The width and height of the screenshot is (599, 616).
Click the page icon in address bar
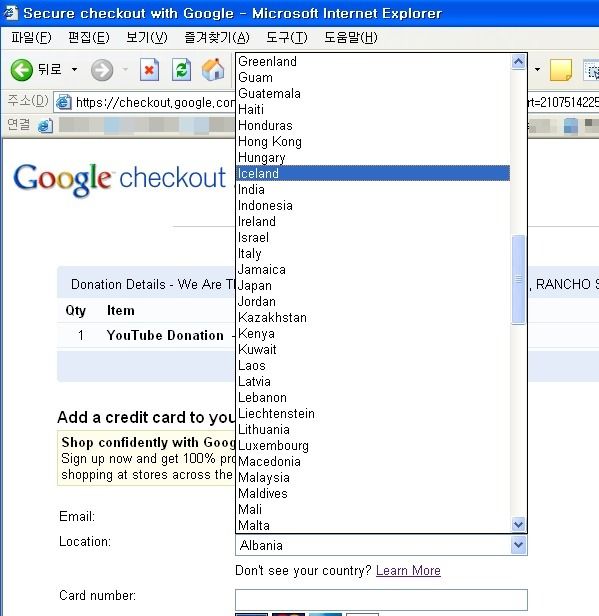[64, 103]
